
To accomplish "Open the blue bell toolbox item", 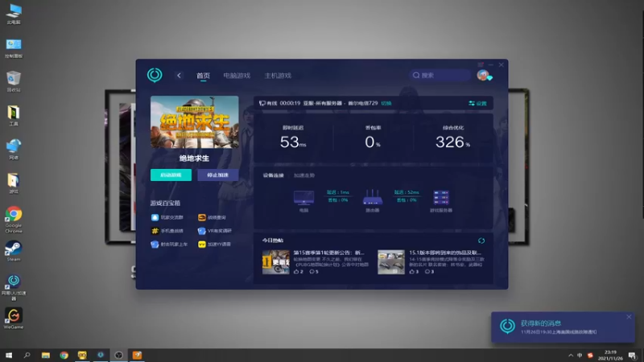I will coord(155,217).
